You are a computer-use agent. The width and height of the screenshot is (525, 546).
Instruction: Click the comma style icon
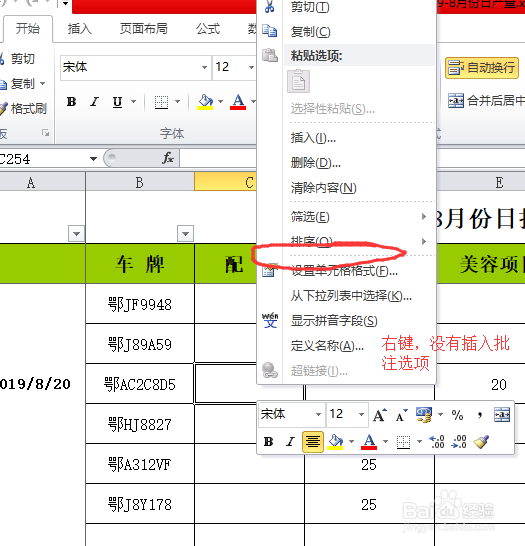click(x=480, y=415)
